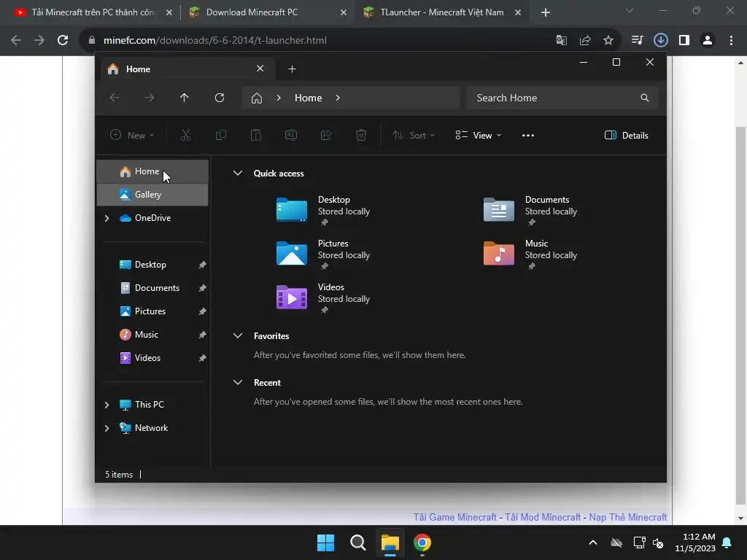Click the Tải Mod Minecraft link

point(543,518)
